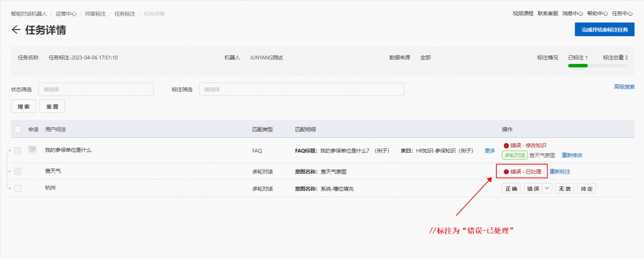Open 视频课程 in the top bar
The image size is (644, 259).
pos(523,14)
